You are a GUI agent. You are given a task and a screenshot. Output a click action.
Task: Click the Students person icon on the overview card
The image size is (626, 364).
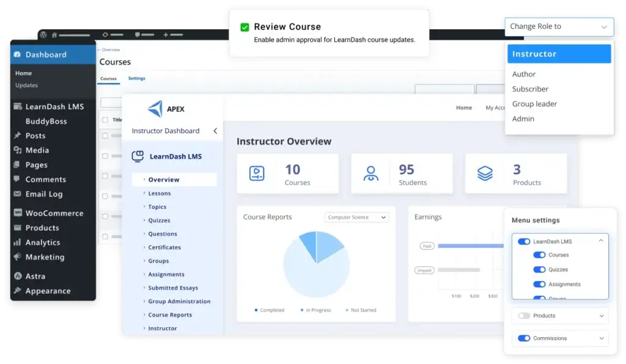pyautogui.click(x=371, y=173)
